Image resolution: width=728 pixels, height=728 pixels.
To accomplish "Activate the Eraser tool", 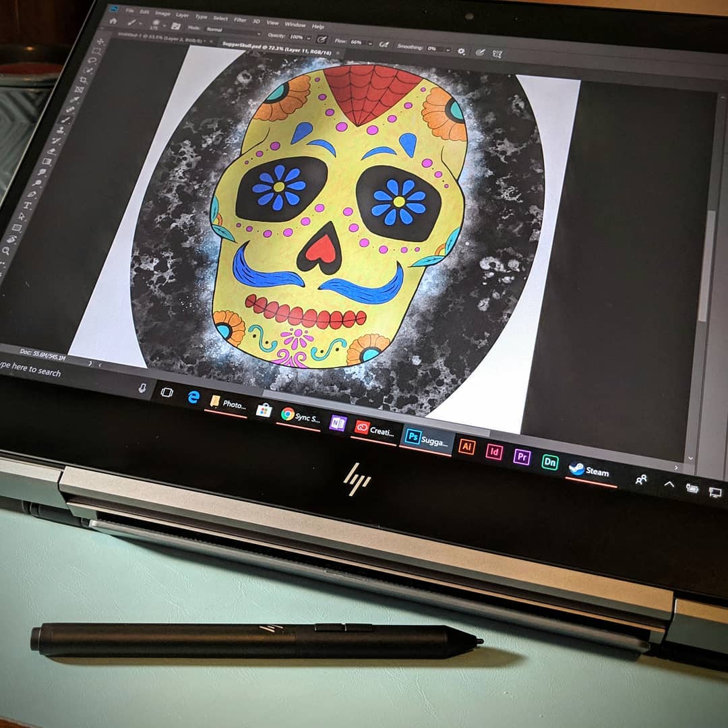I will 52,152.
